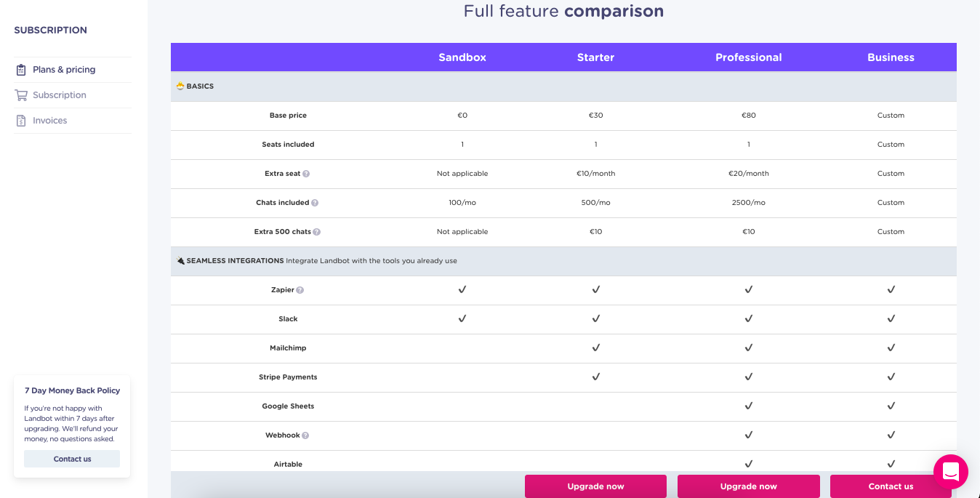Click the Sandbox base price €0
This screenshot has width=980, height=498.
pos(462,116)
